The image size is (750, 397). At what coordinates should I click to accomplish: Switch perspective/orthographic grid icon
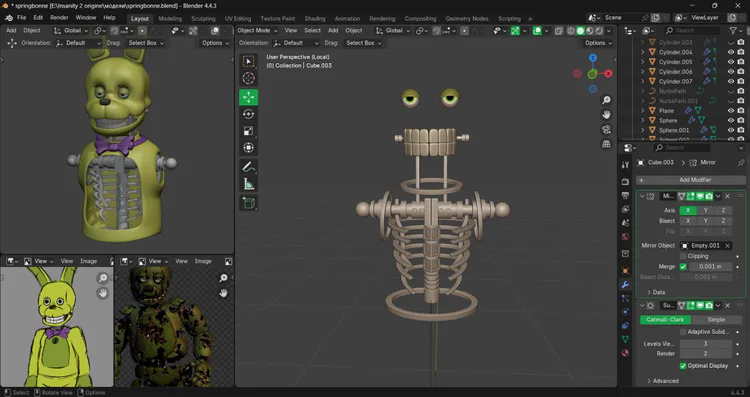point(606,144)
